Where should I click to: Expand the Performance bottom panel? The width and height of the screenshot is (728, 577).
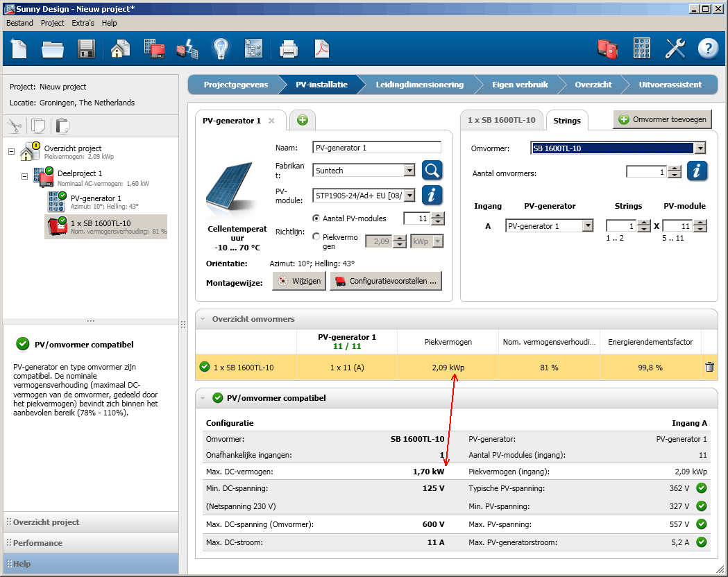point(91,543)
